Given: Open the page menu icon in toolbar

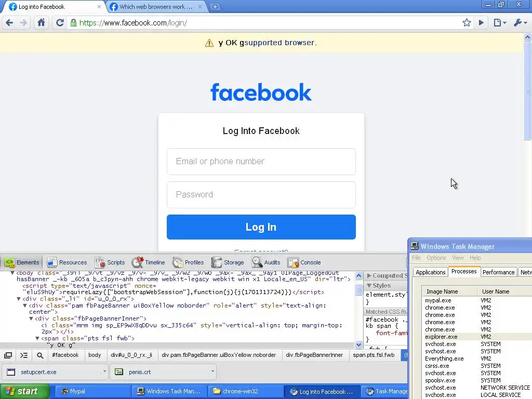Looking at the screenshot, I should point(500,23).
